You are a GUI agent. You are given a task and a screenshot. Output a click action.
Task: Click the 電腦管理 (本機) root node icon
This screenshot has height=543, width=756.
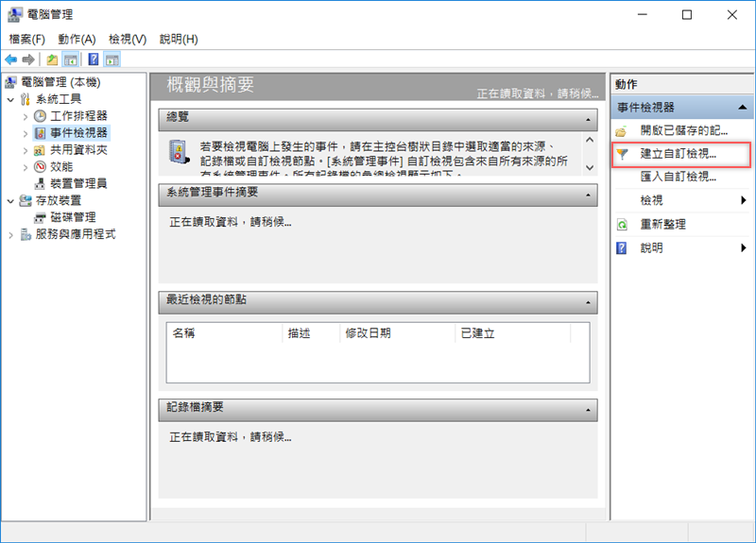click(x=11, y=82)
